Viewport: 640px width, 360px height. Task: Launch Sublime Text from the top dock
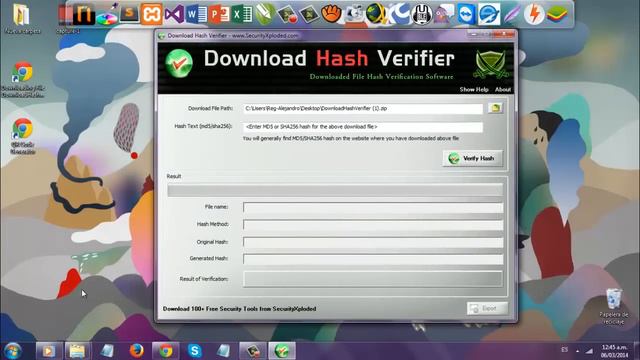point(129,14)
